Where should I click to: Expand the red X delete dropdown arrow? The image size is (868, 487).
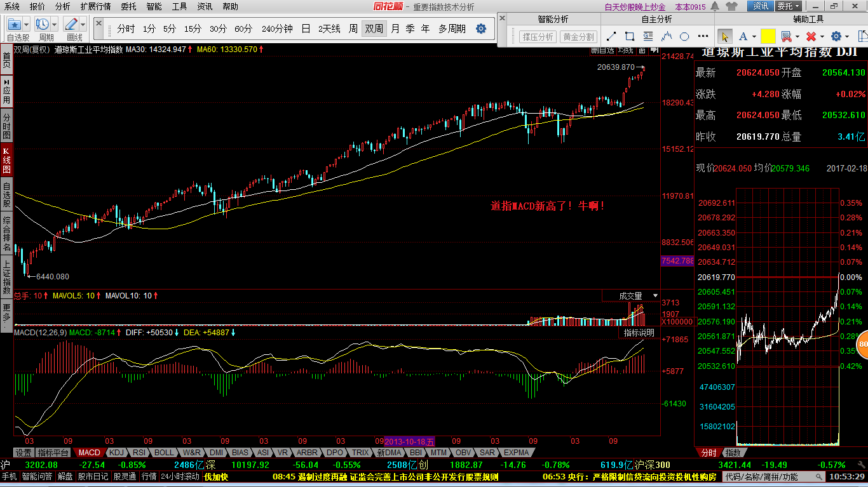[x=822, y=37]
